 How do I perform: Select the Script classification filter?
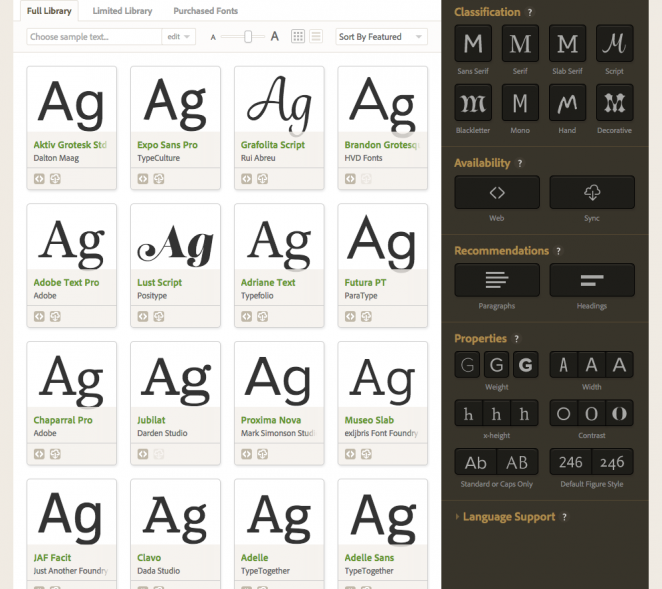tap(615, 43)
